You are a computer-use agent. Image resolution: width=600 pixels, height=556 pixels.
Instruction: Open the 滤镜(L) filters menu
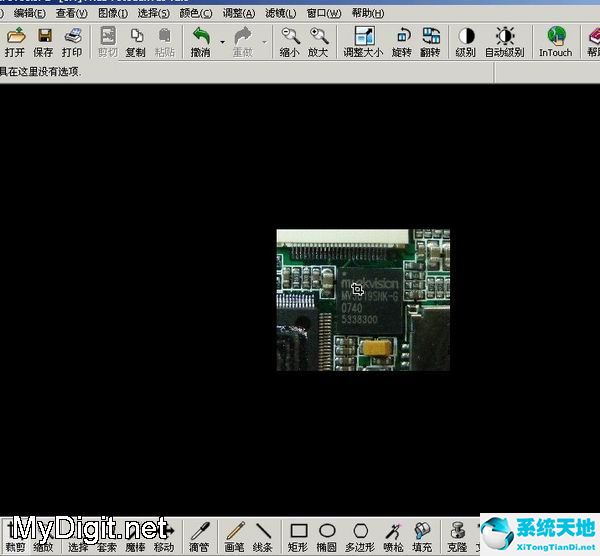click(x=280, y=13)
